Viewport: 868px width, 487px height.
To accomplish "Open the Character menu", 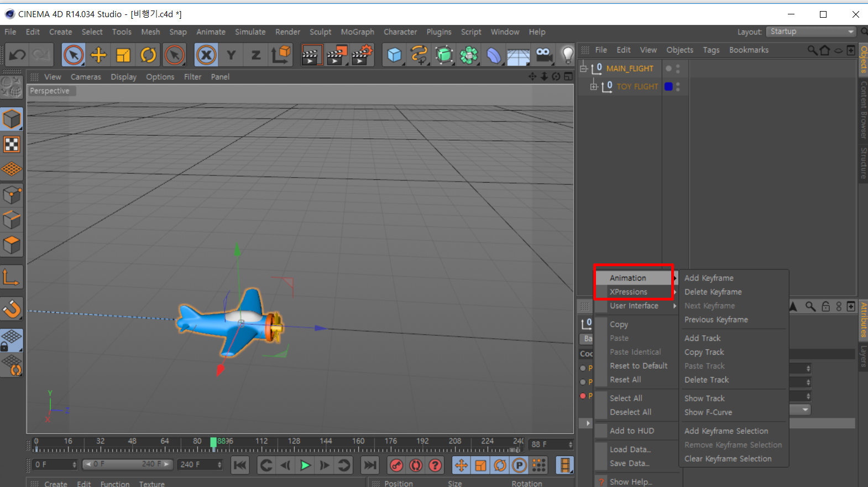I will coord(400,32).
